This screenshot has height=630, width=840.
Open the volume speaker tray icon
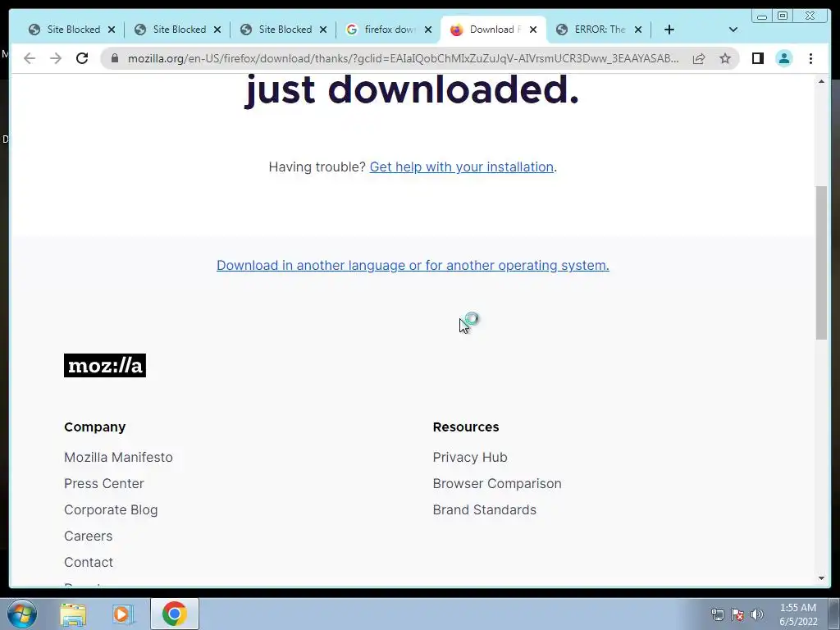pyautogui.click(x=756, y=615)
